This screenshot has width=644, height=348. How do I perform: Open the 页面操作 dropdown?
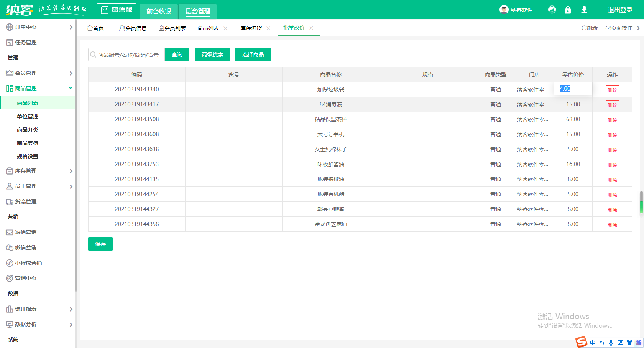619,28
